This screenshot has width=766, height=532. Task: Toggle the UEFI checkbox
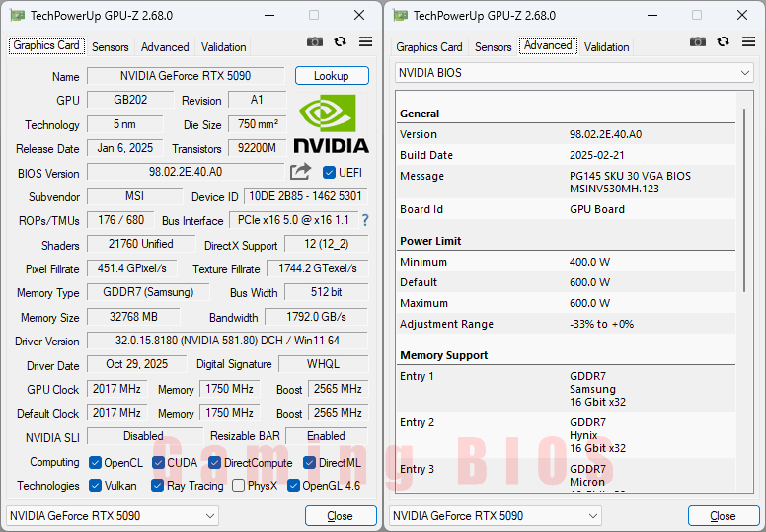click(329, 173)
